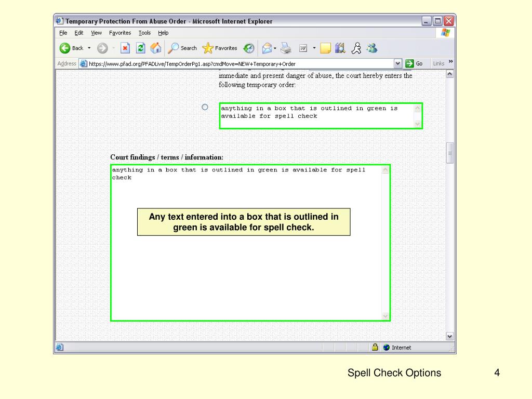Viewport: 532px width, 399px height.
Task: Expand the Links toolbar chevron
Action: [x=450, y=62]
